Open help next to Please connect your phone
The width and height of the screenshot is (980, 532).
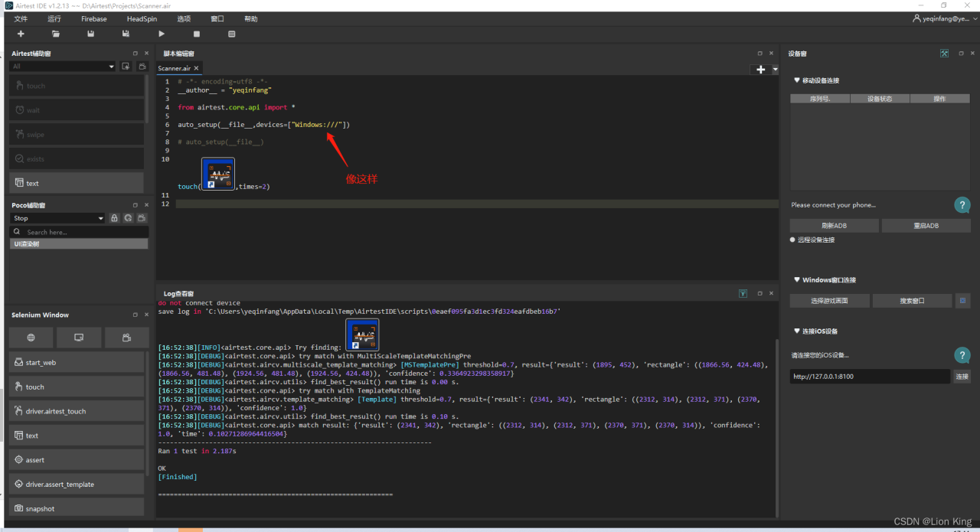[962, 205]
